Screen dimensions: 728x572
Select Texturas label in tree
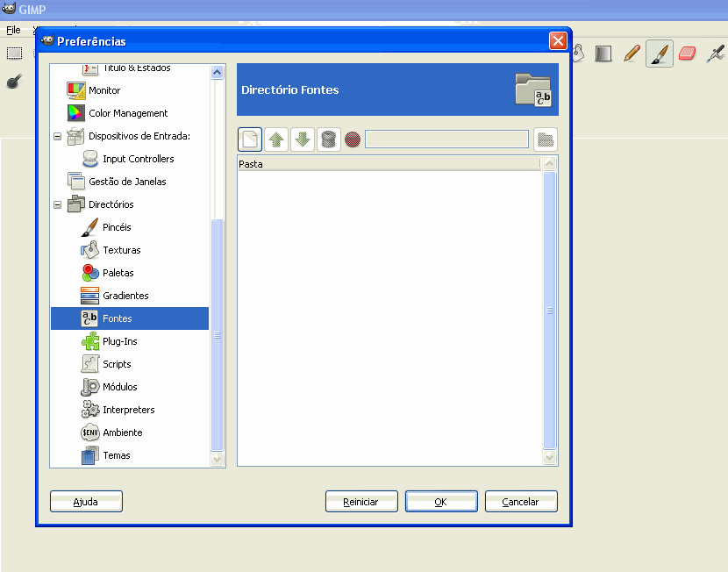[x=122, y=250]
